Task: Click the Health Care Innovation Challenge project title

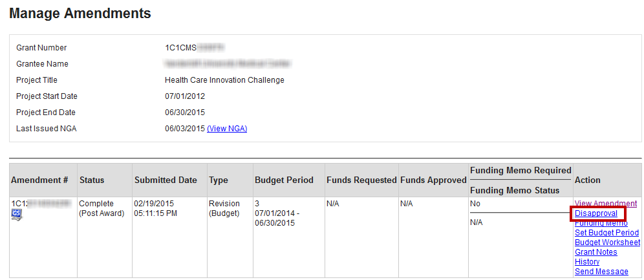Action: point(224,80)
